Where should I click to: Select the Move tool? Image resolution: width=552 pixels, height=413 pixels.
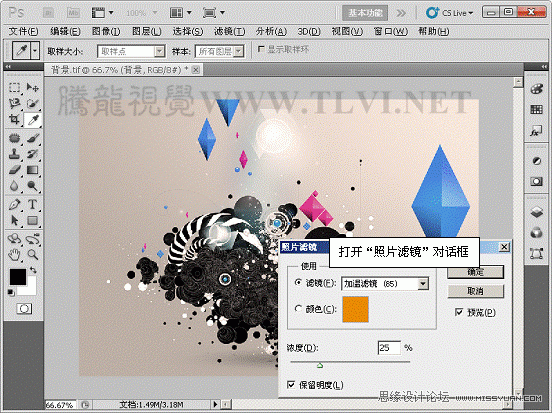pyautogui.click(x=32, y=87)
